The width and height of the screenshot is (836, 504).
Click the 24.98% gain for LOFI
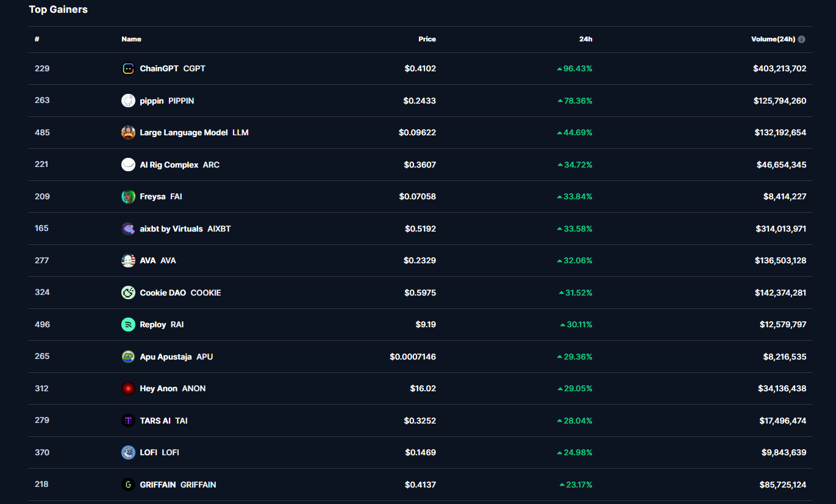(574, 453)
